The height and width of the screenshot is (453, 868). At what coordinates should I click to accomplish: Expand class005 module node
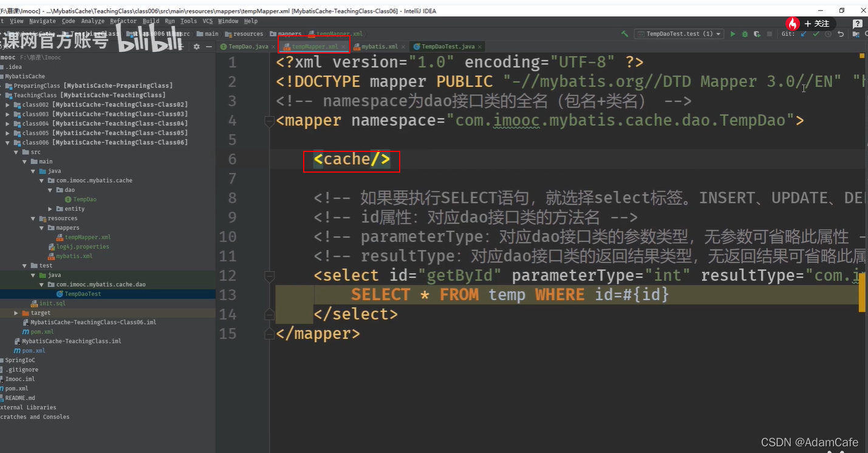(x=8, y=133)
